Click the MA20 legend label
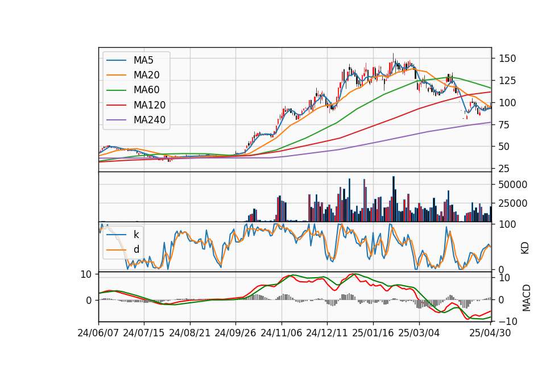This screenshot has height=392, width=546. (146, 75)
